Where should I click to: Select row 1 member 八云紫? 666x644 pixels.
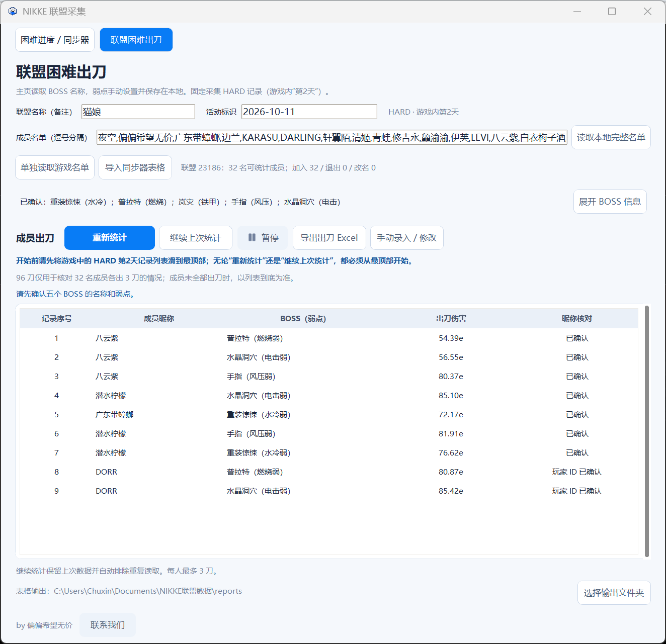[x=107, y=338]
